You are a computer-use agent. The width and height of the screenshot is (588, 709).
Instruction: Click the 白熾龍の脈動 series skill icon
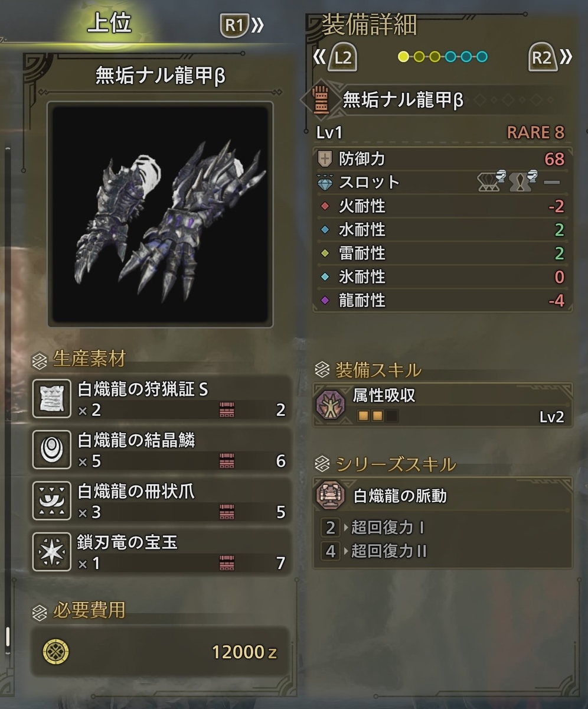click(331, 496)
